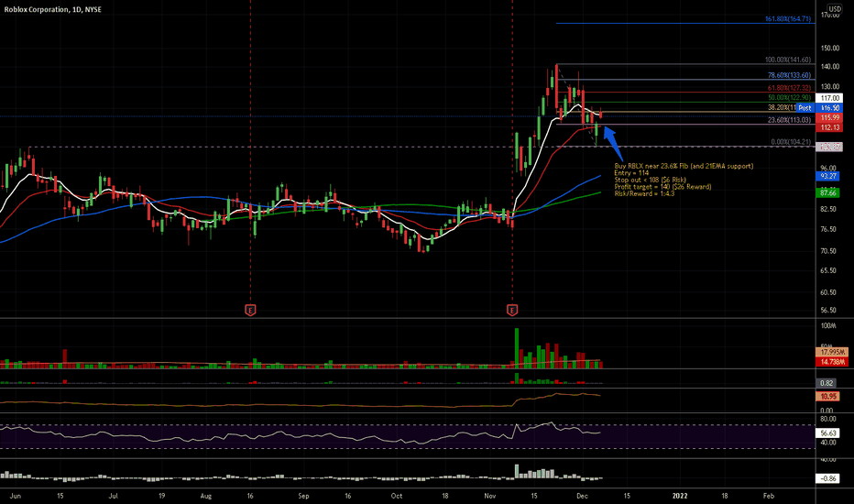Image resolution: width=854 pixels, height=504 pixels.
Task: Click the blue Post 116.50 price label
Action: click(x=819, y=108)
